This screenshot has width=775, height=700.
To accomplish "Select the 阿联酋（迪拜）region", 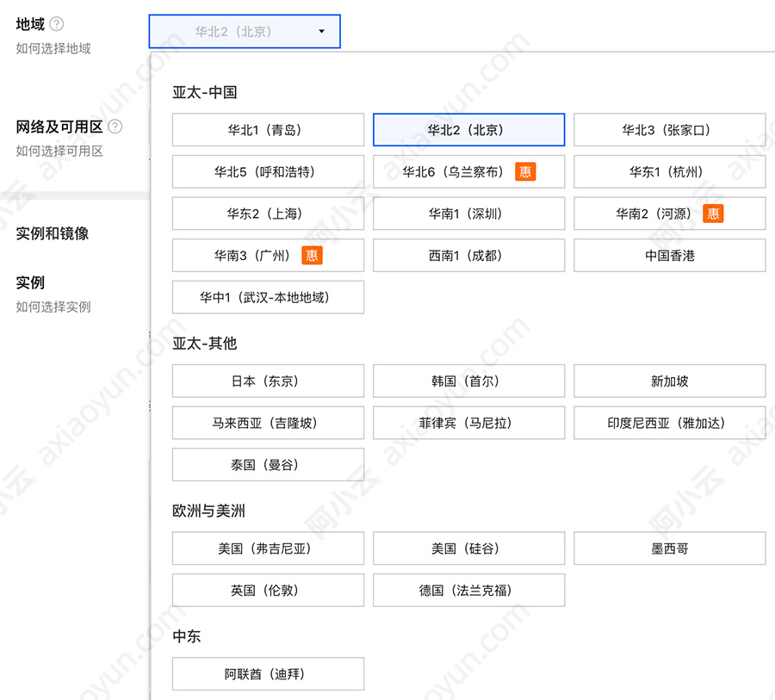I will [x=268, y=673].
